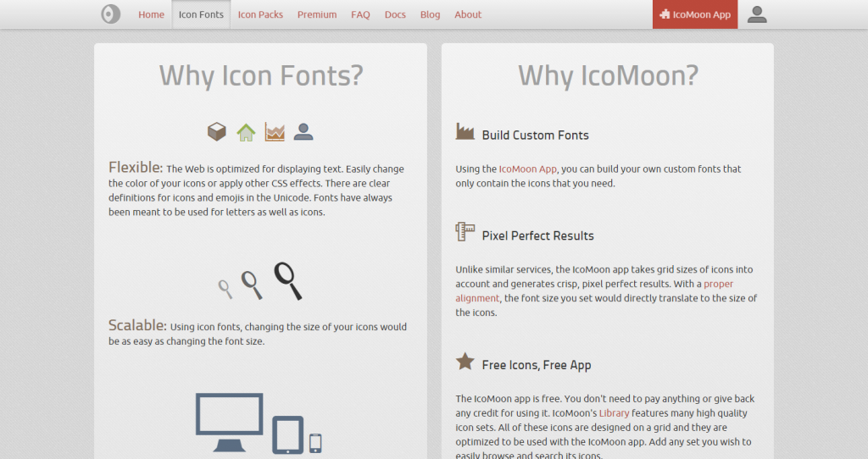Image resolution: width=868 pixels, height=459 pixels.
Task: Open the Icon Packs menu item
Action: (260, 14)
